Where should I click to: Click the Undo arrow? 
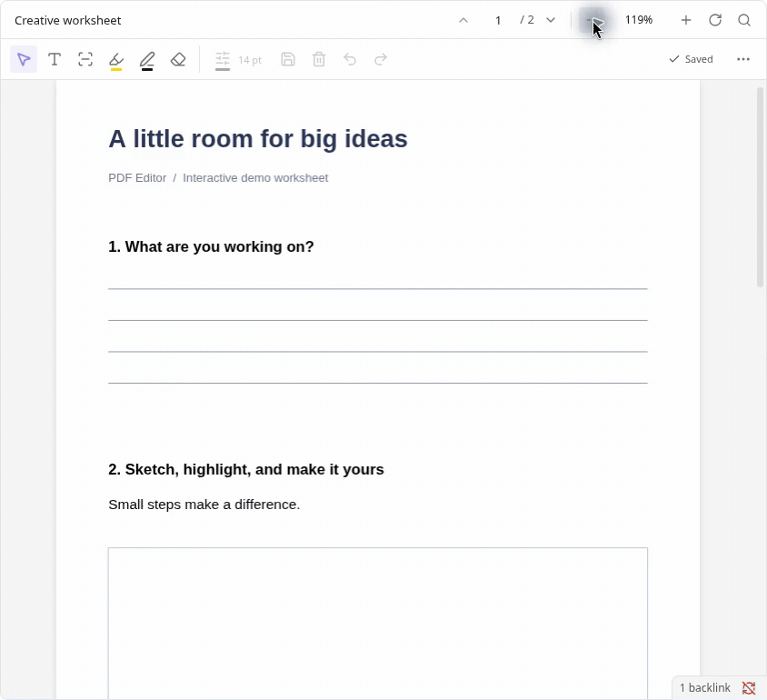(x=350, y=60)
